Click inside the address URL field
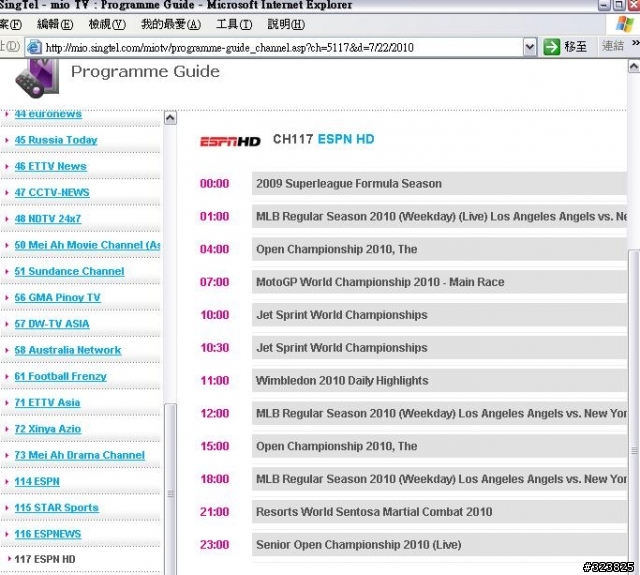 pyautogui.click(x=280, y=47)
